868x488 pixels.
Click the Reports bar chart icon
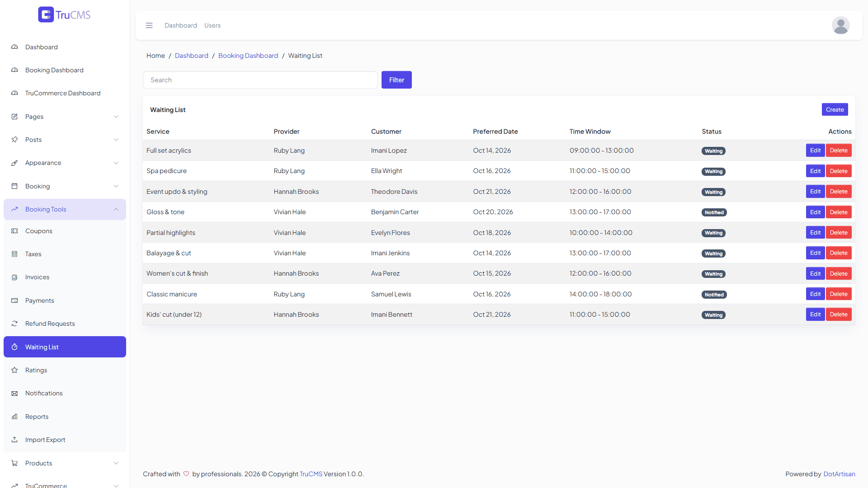pos(14,417)
